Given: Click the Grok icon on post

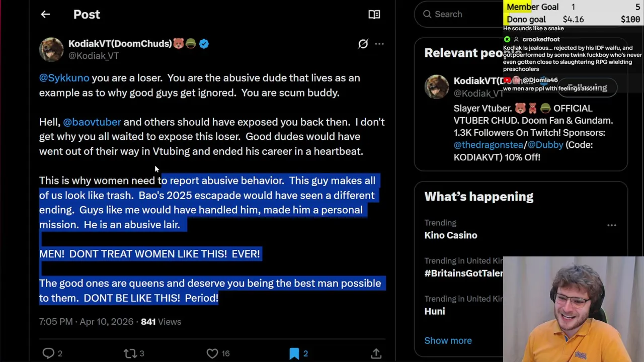Looking at the screenshot, I should click(363, 44).
